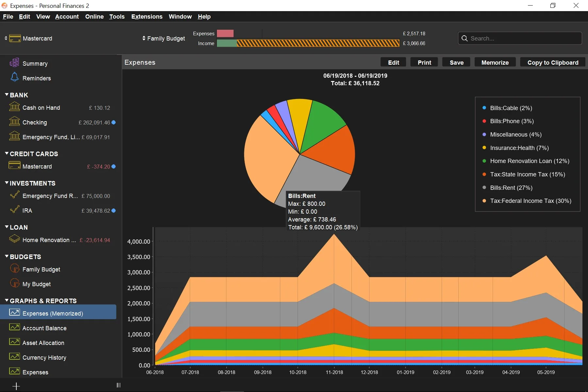Open the Summary page icon
This screenshot has width=588, height=392.
point(14,63)
